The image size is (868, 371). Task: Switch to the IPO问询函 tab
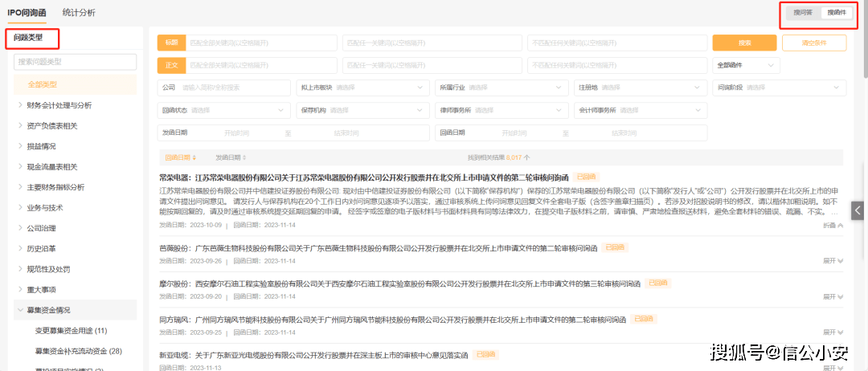click(27, 13)
